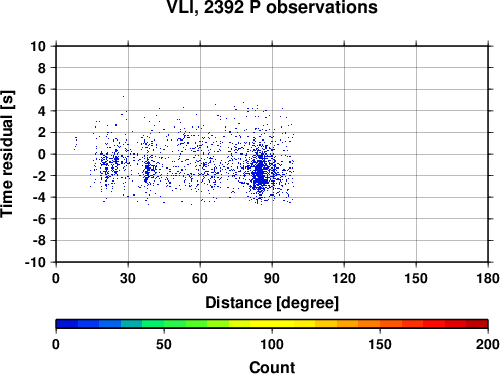Click the Count colorbar label
Viewport: 500px width, 374px height.
pyautogui.click(x=272, y=367)
